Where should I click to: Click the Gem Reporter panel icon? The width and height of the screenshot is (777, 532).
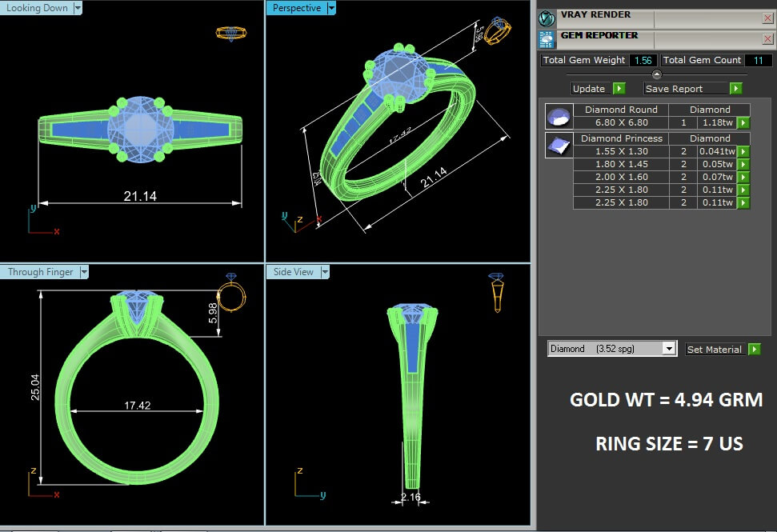[x=547, y=39]
